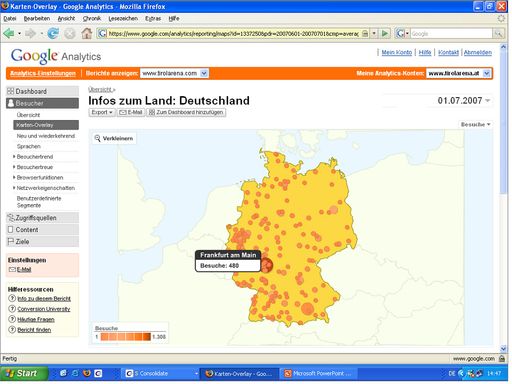Expand the Besuchertrend submenu
This screenshot has width=512, height=384.
35,156
